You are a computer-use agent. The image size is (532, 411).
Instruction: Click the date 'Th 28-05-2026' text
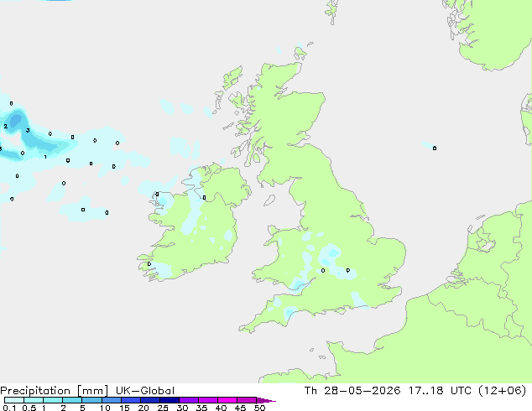(x=352, y=391)
